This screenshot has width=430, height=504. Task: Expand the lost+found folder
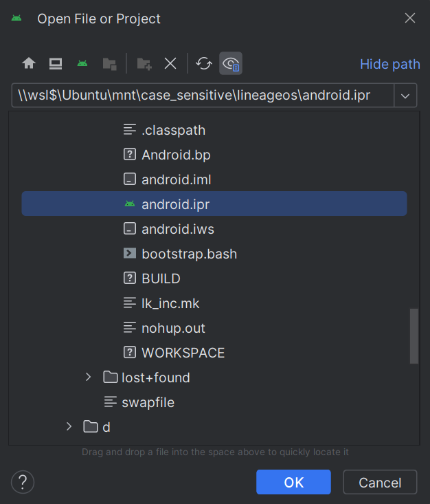pyautogui.click(x=89, y=377)
